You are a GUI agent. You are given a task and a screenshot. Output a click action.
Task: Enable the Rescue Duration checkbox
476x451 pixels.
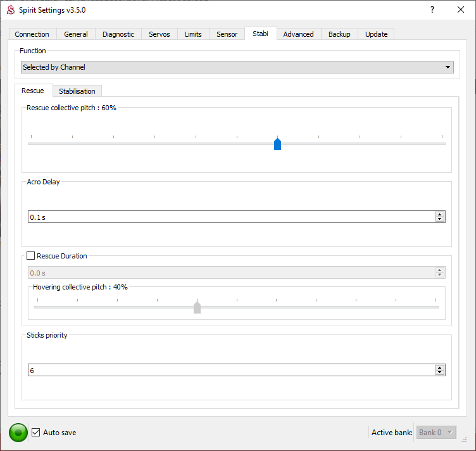click(x=30, y=256)
